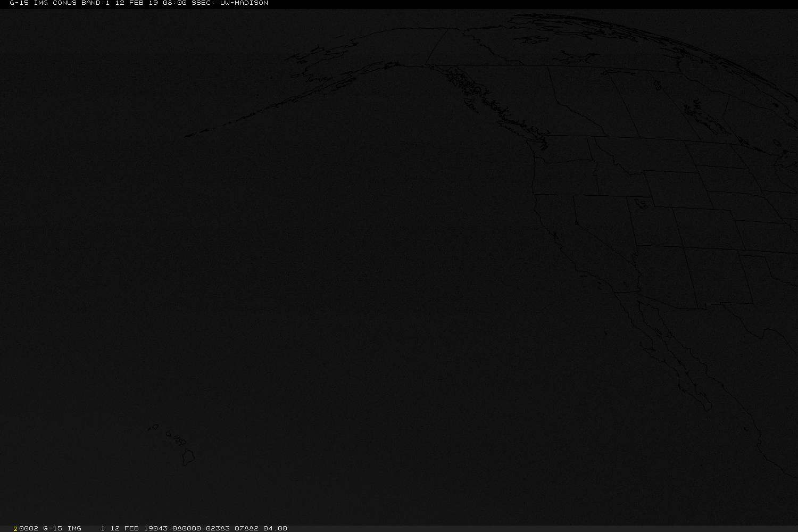
Task: Select the "CONUS" text in the header
Action: 65,3
